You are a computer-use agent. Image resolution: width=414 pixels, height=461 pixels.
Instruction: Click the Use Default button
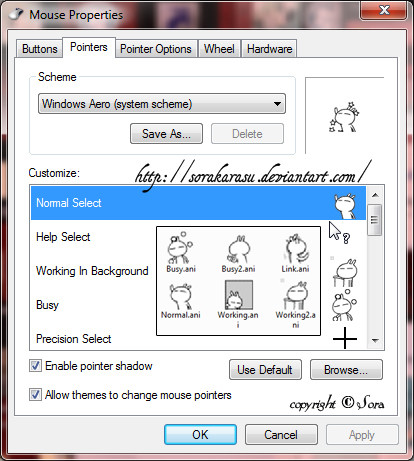[x=265, y=370]
